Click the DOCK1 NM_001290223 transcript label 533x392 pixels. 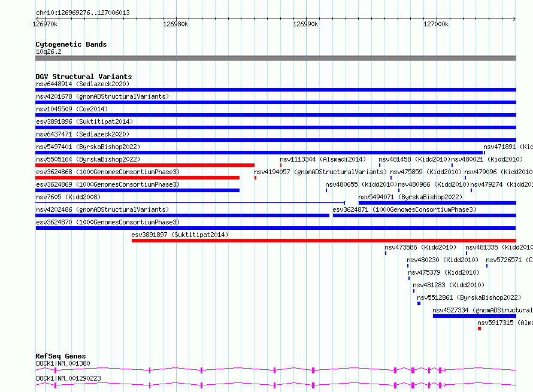68,378
